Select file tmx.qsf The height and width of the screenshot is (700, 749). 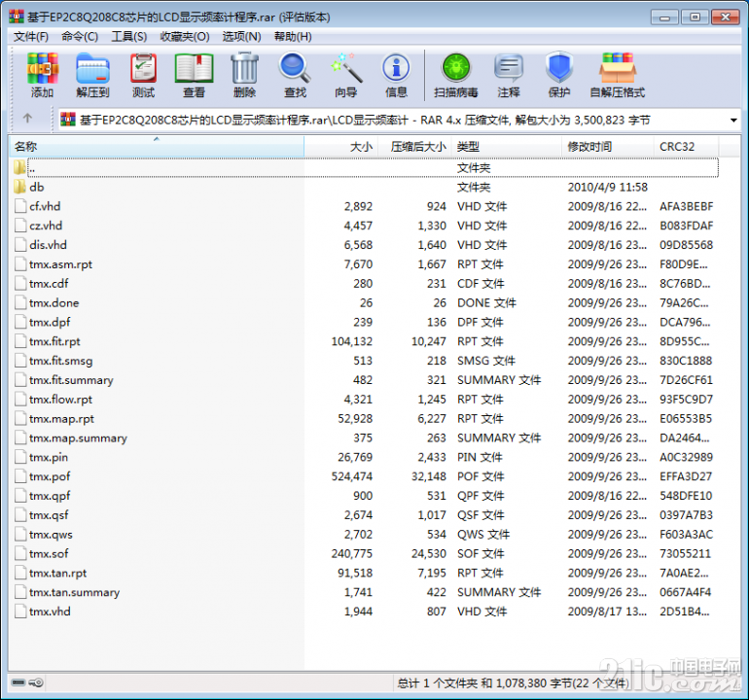click(49, 514)
